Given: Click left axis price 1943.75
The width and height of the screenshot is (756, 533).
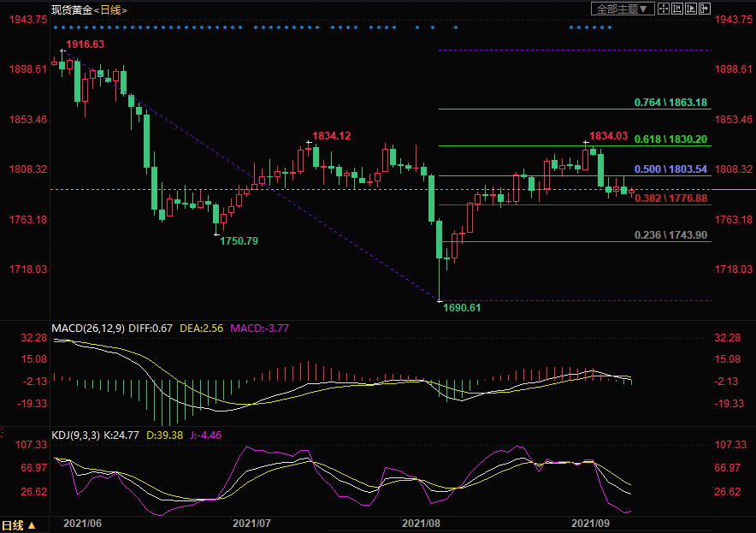Looking at the screenshot, I should tap(28, 20).
